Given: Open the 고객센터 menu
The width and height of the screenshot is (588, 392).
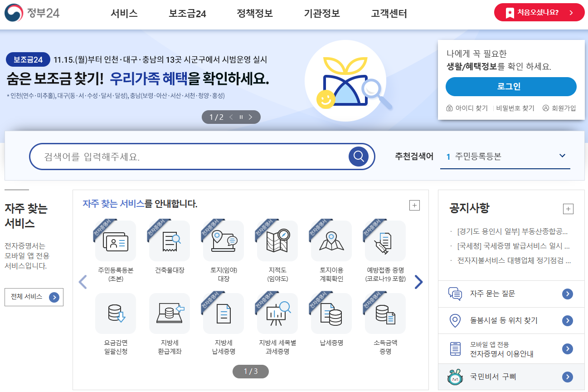Looking at the screenshot, I should click(x=389, y=14).
